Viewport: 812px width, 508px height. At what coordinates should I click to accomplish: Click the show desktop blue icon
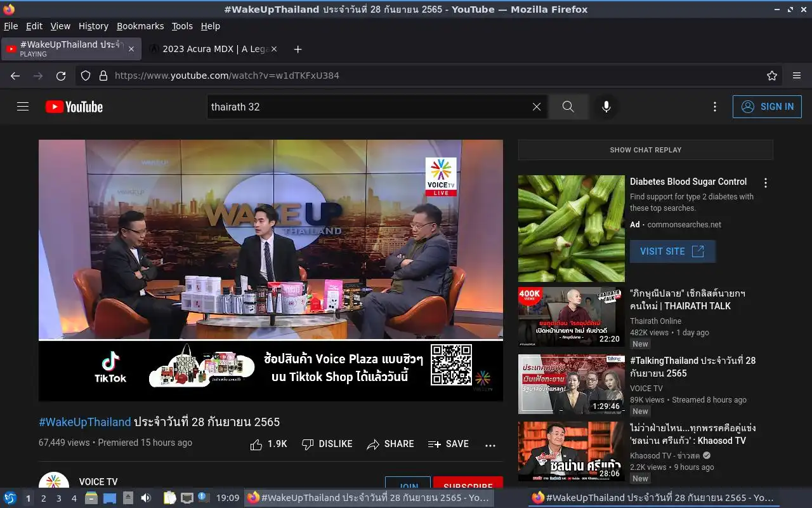click(110, 498)
